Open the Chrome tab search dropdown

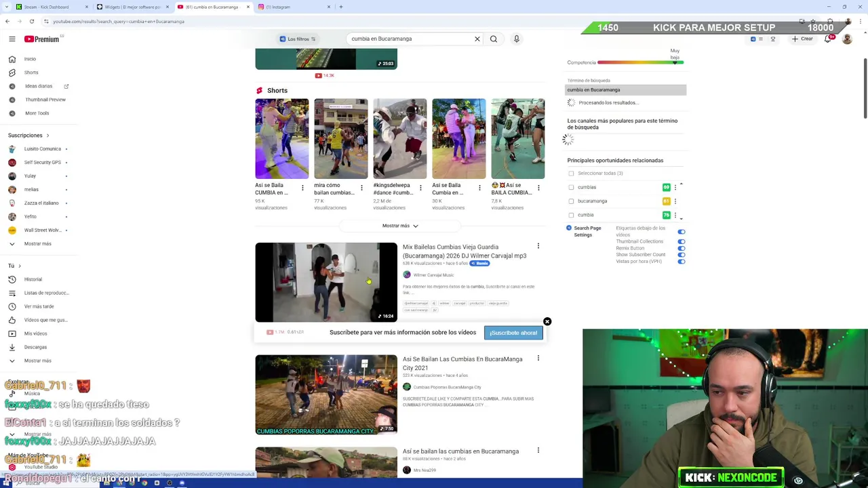tap(7, 7)
